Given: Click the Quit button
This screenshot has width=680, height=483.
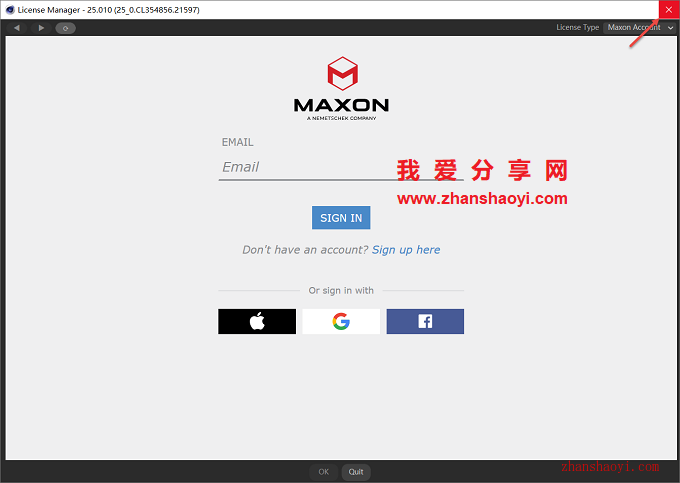Looking at the screenshot, I should 356,472.
